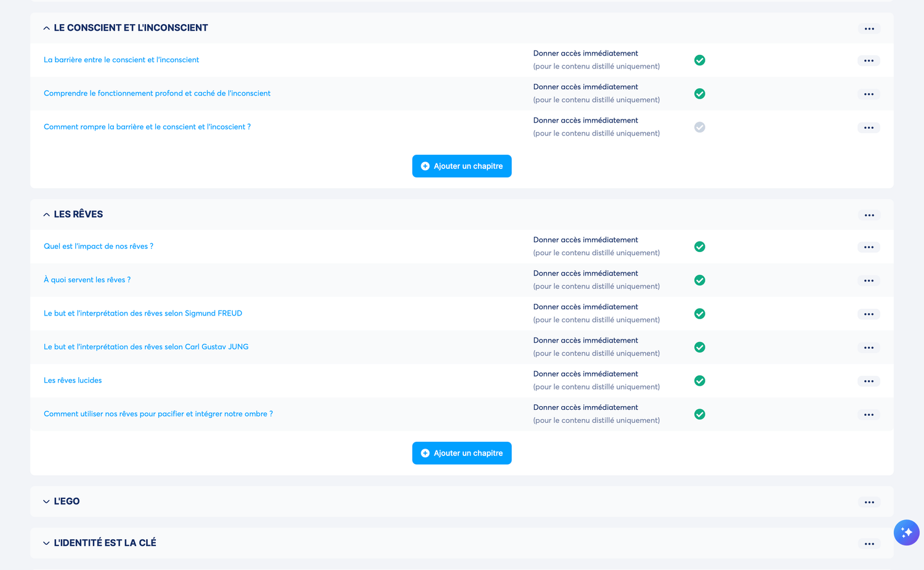924x570 pixels.
Task: Open the AI assistant sparkle button
Action: [x=906, y=532]
